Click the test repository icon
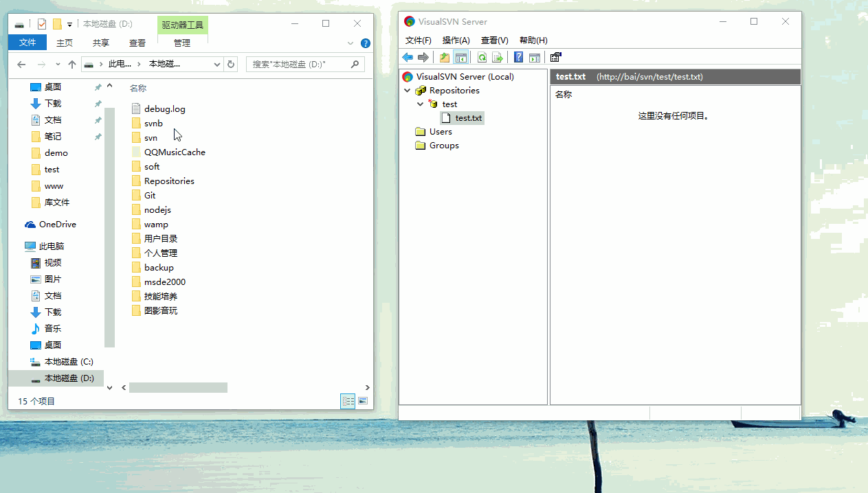The image size is (868, 493). click(x=433, y=104)
